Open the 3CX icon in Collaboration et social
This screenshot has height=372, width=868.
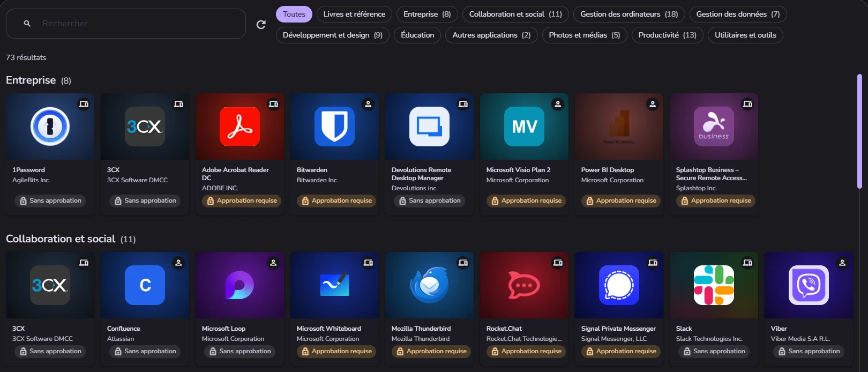coord(50,285)
